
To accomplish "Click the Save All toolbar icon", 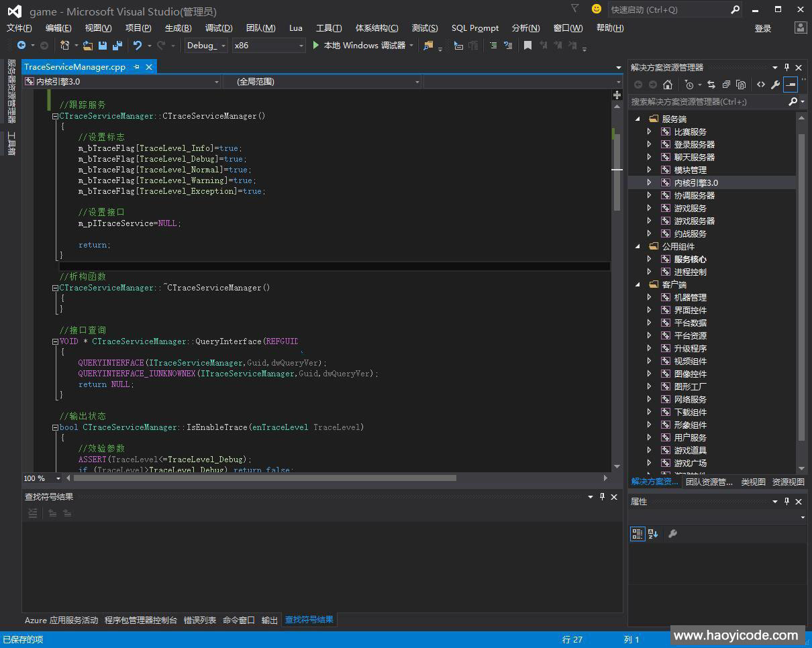I will [x=117, y=46].
